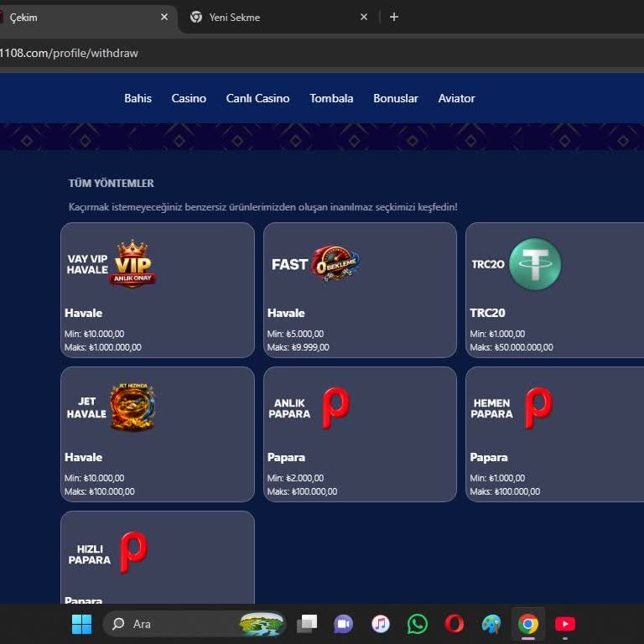Click the TÜM YÖNTEMLER heading
This screenshot has height=644, width=644.
112,183
